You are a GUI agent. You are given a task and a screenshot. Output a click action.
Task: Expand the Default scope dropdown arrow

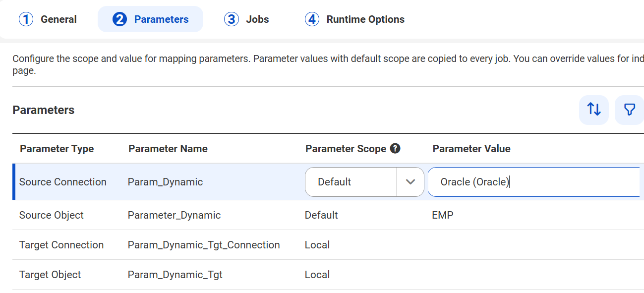pyautogui.click(x=410, y=182)
